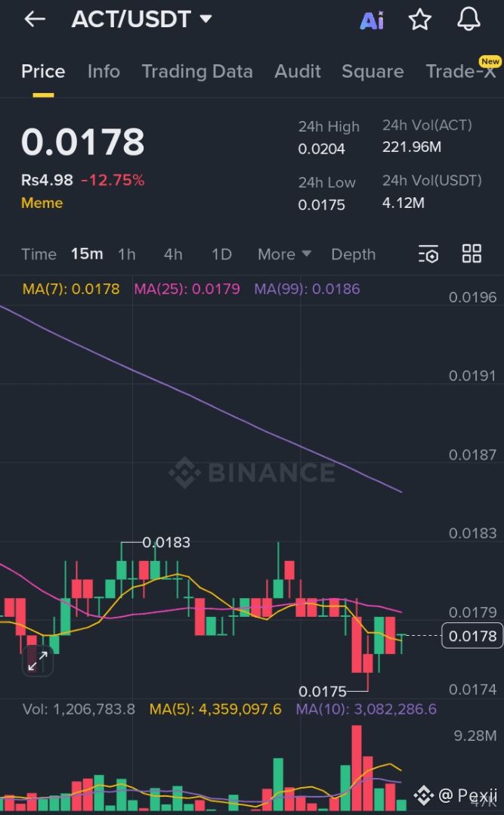Click the 0.0183 high marker on chart
The image size is (504, 815).
166,543
